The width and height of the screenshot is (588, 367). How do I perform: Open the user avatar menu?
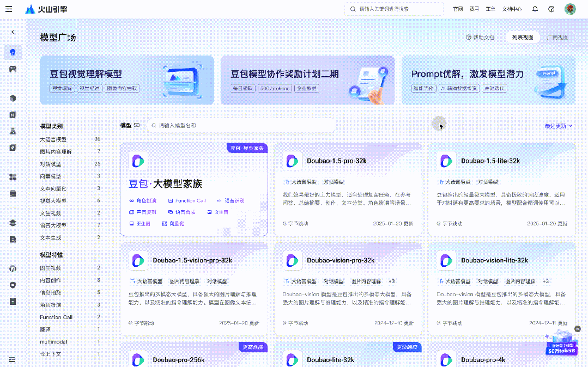[x=570, y=9]
